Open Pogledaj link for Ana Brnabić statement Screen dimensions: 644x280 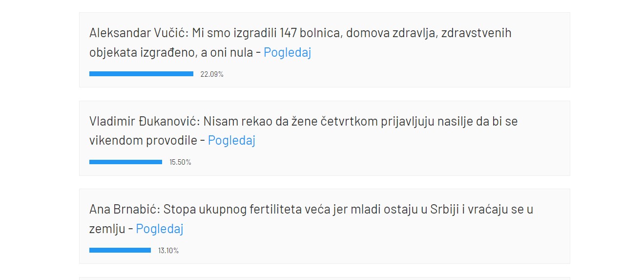[160, 229]
